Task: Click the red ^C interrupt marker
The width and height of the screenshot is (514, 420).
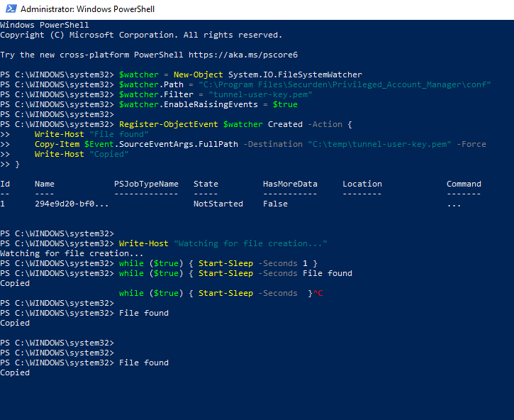Action: [x=318, y=293]
